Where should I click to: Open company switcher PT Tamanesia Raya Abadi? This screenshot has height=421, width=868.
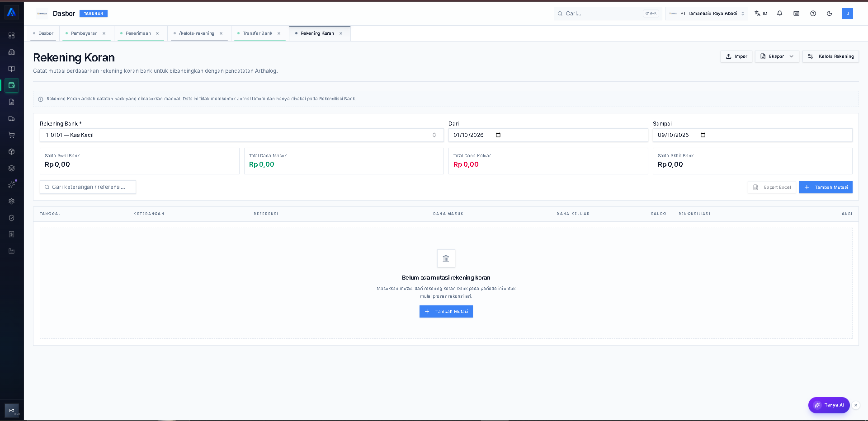(x=707, y=14)
